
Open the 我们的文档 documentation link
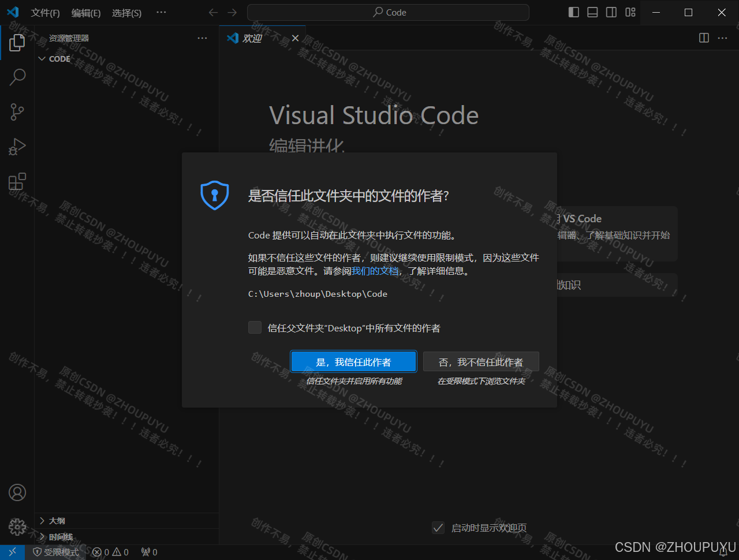(x=375, y=271)
